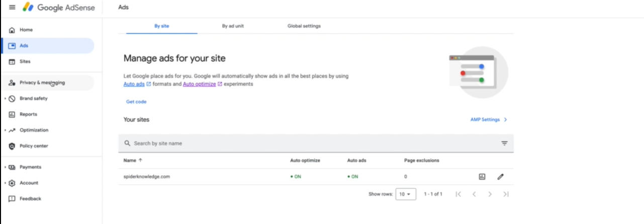Open Feedback in the sidebar

47,199
